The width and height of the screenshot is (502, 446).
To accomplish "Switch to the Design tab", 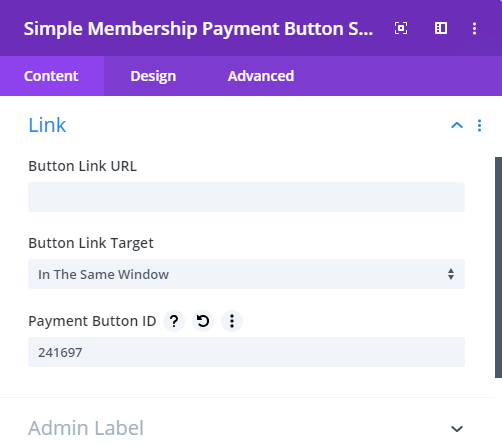I will [x=153, y=76].
